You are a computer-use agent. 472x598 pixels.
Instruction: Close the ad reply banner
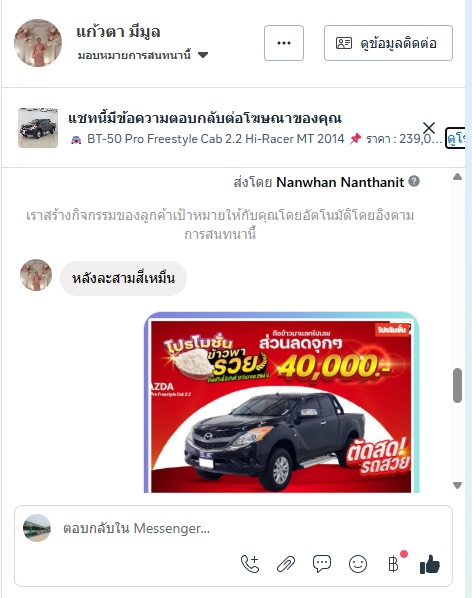tap(429, 128)
